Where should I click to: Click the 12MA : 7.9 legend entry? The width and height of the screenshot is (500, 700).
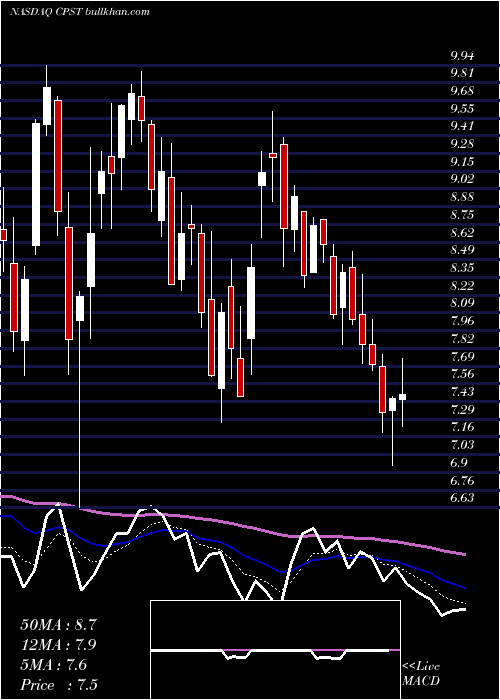pos(58,645)
